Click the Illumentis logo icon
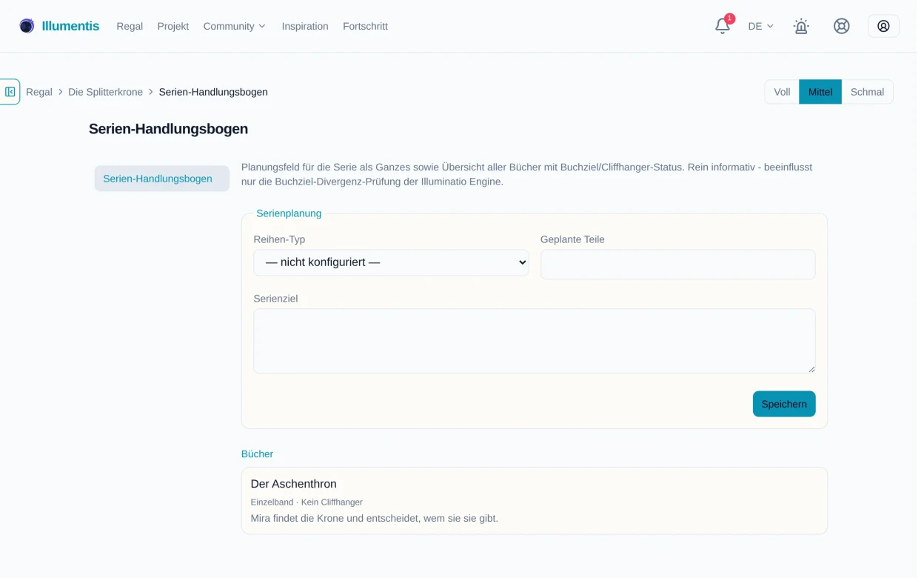This screenshot has width=924, height=578. (27, 26)
